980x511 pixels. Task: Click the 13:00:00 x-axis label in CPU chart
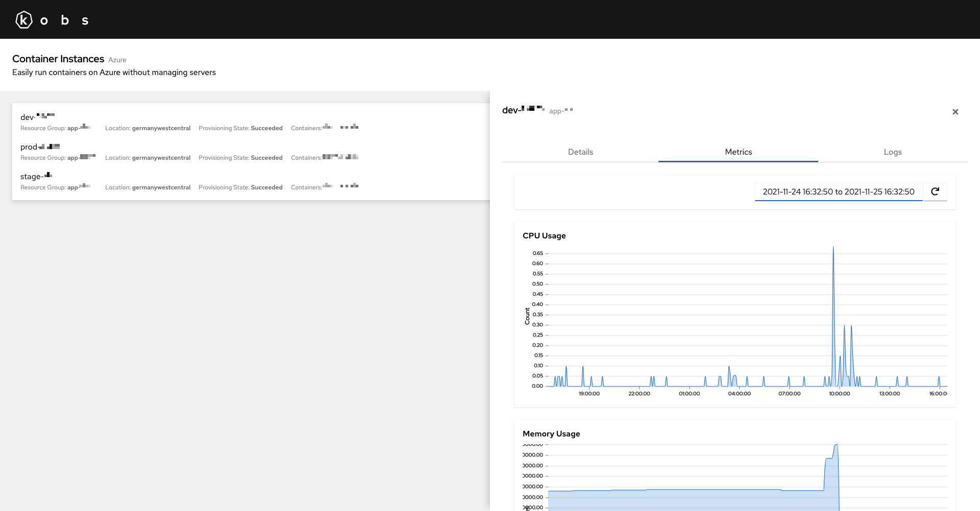889,394
